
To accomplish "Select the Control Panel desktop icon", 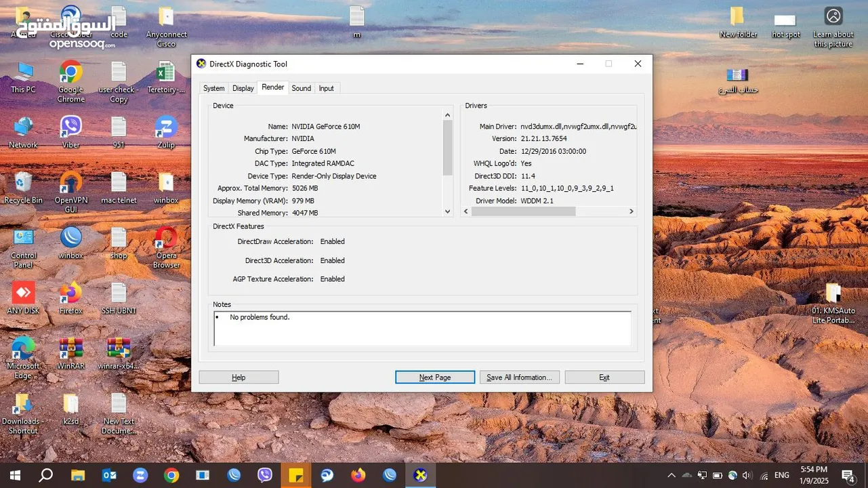I will [23, 248].
